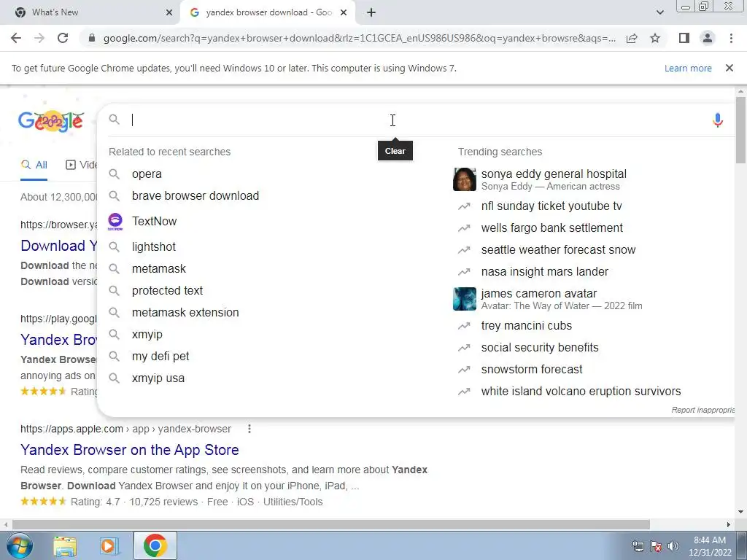Open the Chrome profile avatar

pos(708,38)
